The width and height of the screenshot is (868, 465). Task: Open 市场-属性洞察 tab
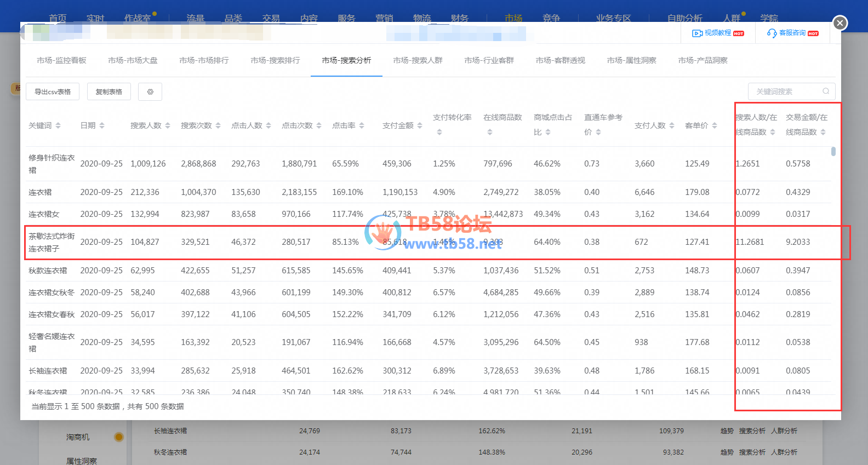tap(631, 60)
